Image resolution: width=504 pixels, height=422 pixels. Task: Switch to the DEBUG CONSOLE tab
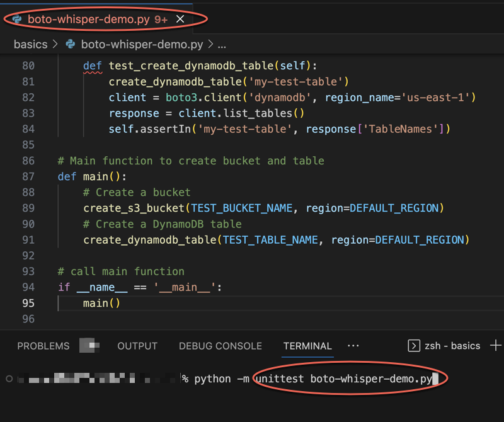point(220,346)
